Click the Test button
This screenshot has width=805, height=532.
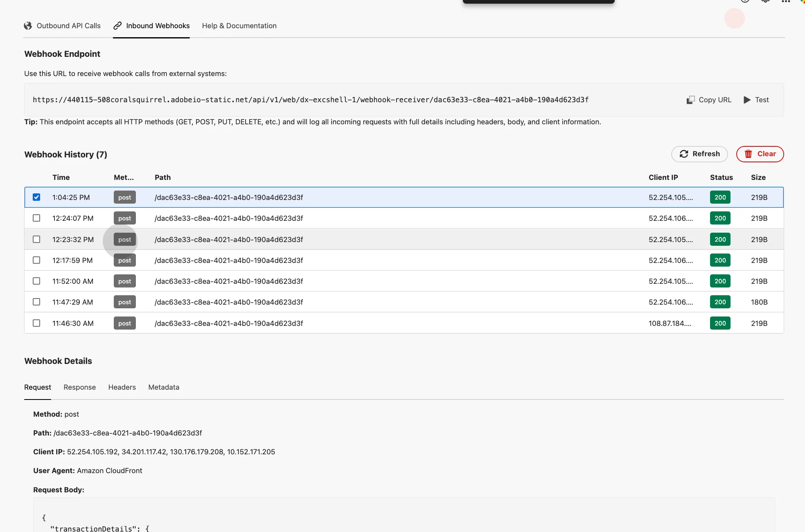point(756,100)
